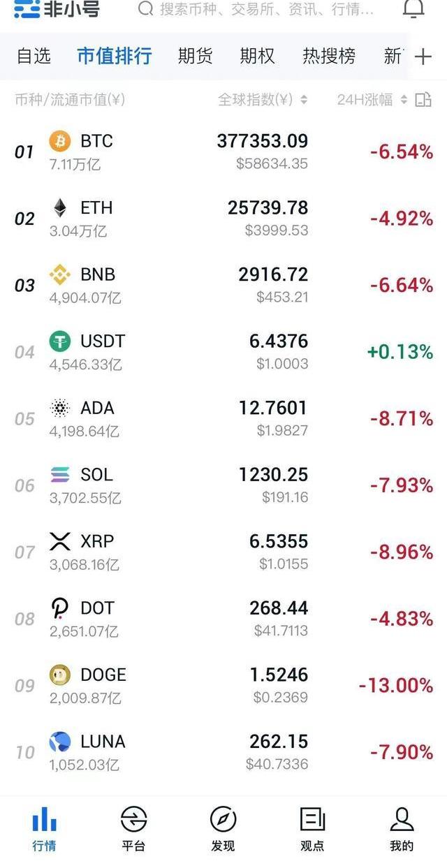Click the plus icon to add tabs
The image size is (447, 868).
click(423, 57)
